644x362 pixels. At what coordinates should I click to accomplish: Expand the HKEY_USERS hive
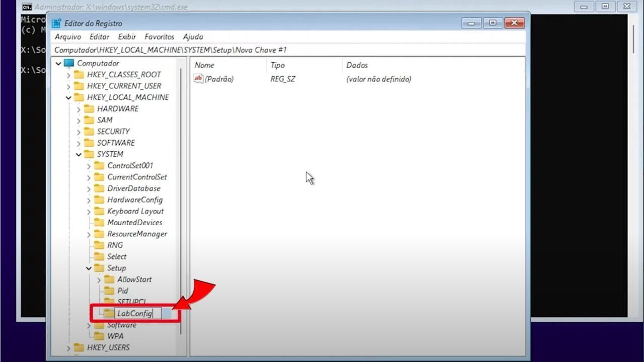coord(68,347)
